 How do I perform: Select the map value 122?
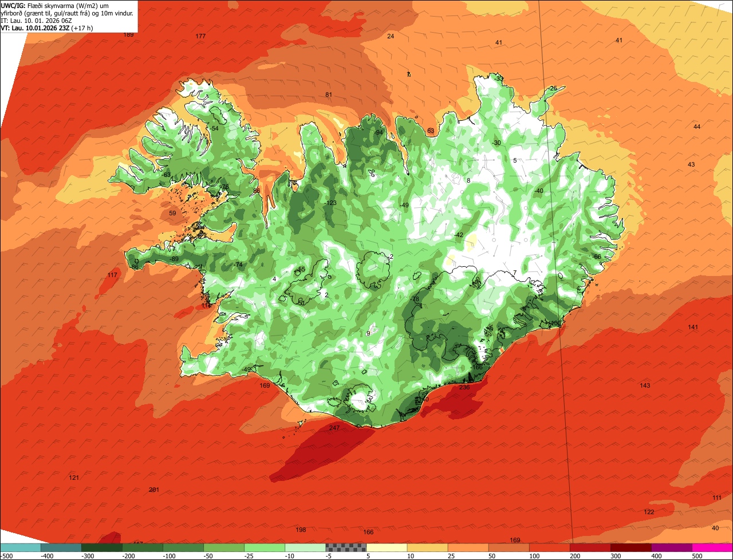pos(649,512)
